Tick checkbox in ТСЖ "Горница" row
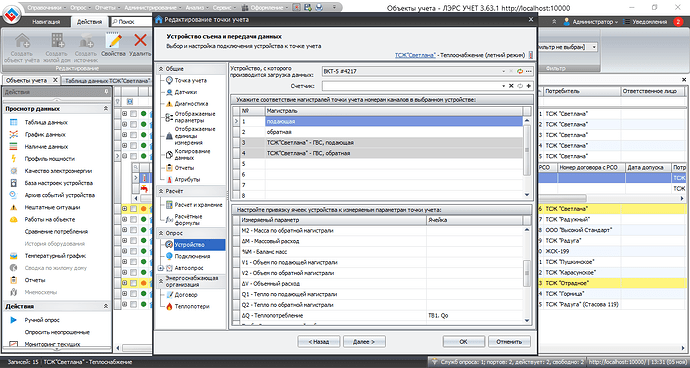The image size is (690, 368). [133, 294]
